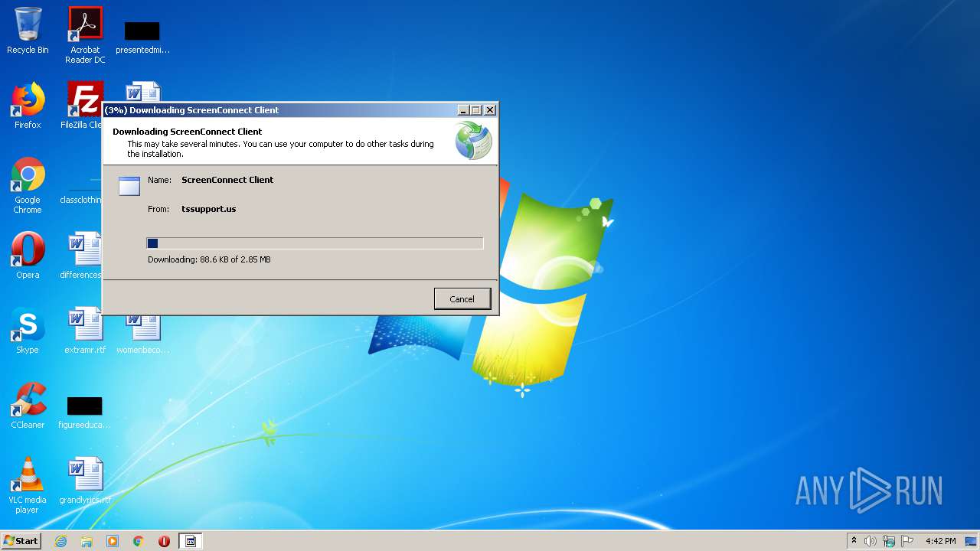The image size is (980, 551).
Task: Select the extramr.rtf document icon
Action: (x=85, y=331)
